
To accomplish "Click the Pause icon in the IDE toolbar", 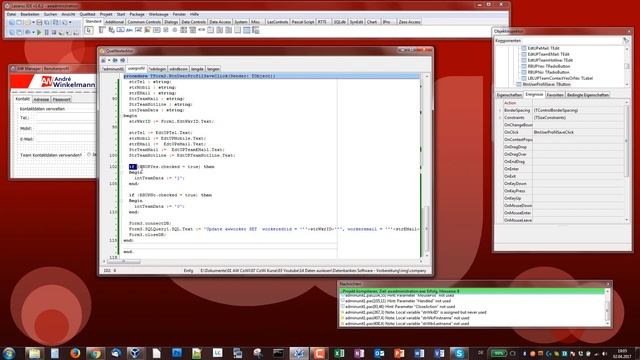I will [x=47, y=32].
